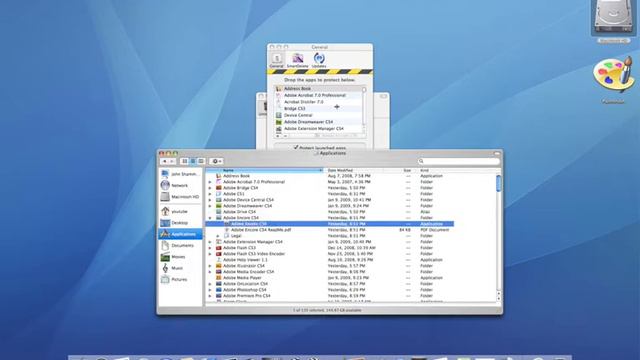Select Bridge CS3 in the protected apps list
Image resolution: width=640 pixels, height=360 pixels.
coord(318,109)
